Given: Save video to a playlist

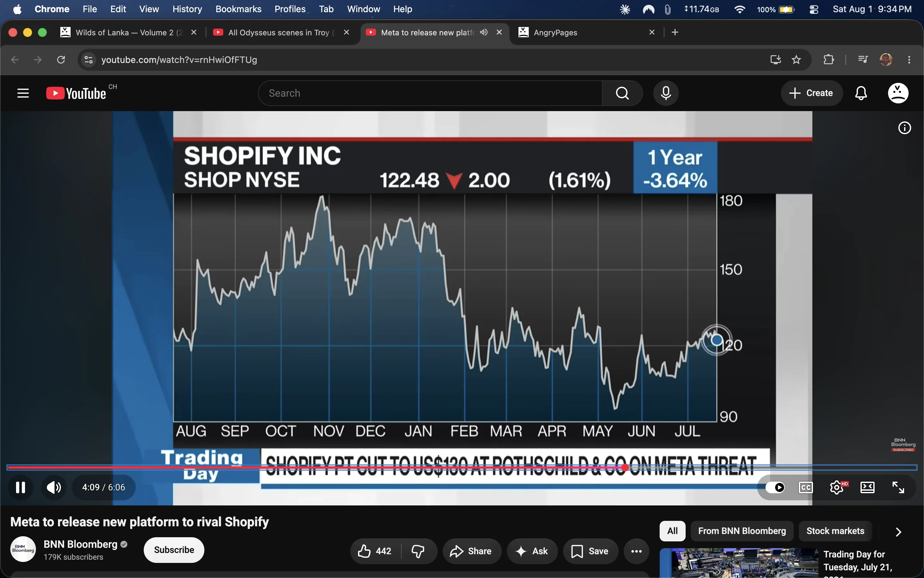Looking at the screenshot, I should (590, 551).
